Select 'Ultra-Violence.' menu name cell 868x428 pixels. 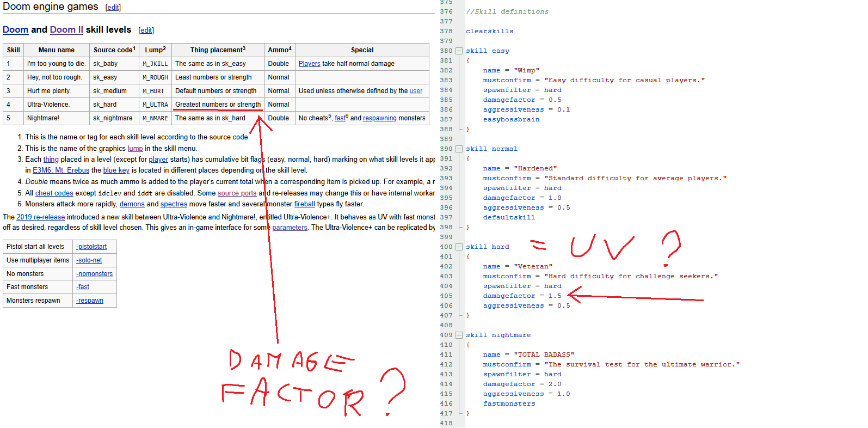(57, 105)
